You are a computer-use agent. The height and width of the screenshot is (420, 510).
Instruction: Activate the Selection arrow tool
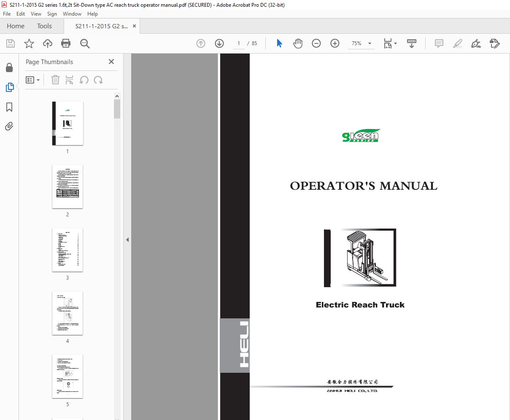click(x=279, y=43)
